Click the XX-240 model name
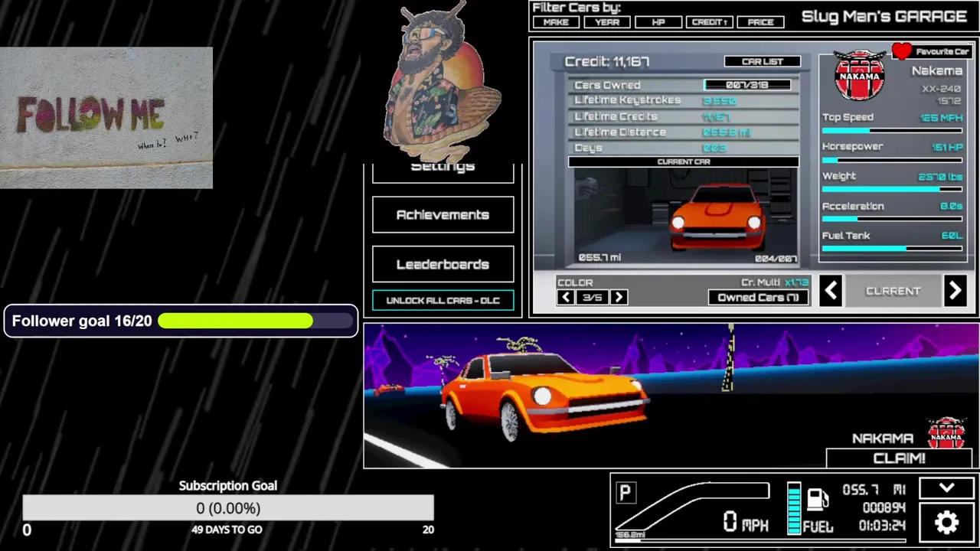 [942, 89]
